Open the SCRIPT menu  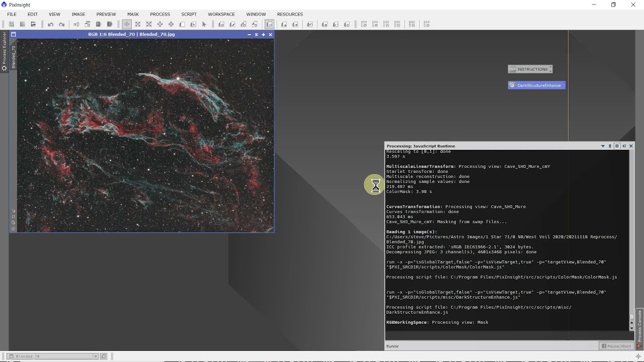(x=189, y=14)
